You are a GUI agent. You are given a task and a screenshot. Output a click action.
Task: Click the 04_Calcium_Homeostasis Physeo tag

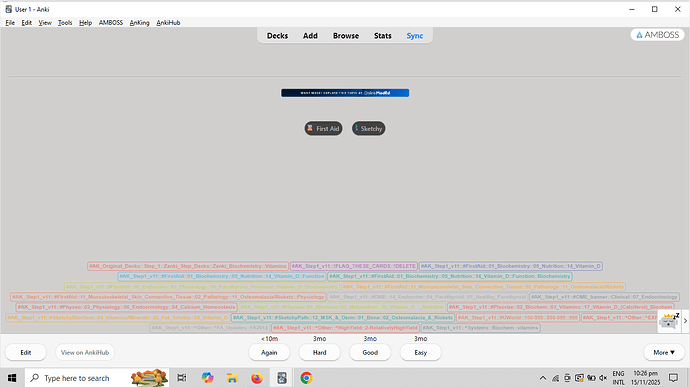[x=126, y=307]
